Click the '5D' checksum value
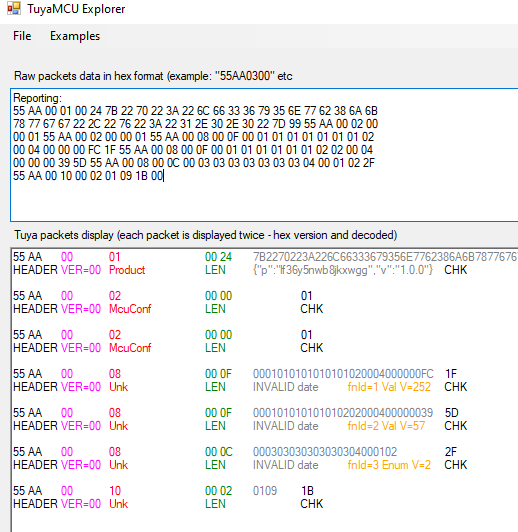 tap(452, 413)
